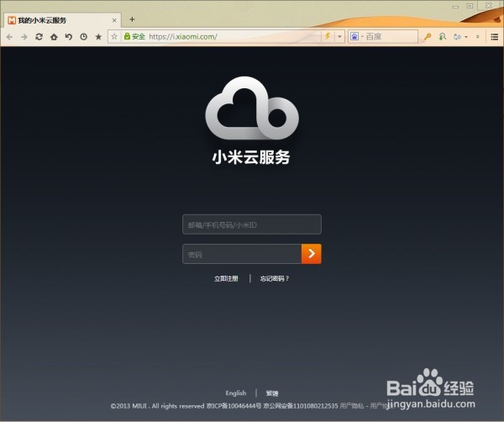
Task: Click the 邮箱/手机号码/小米ID account field
Action: (x=252, y=224)
